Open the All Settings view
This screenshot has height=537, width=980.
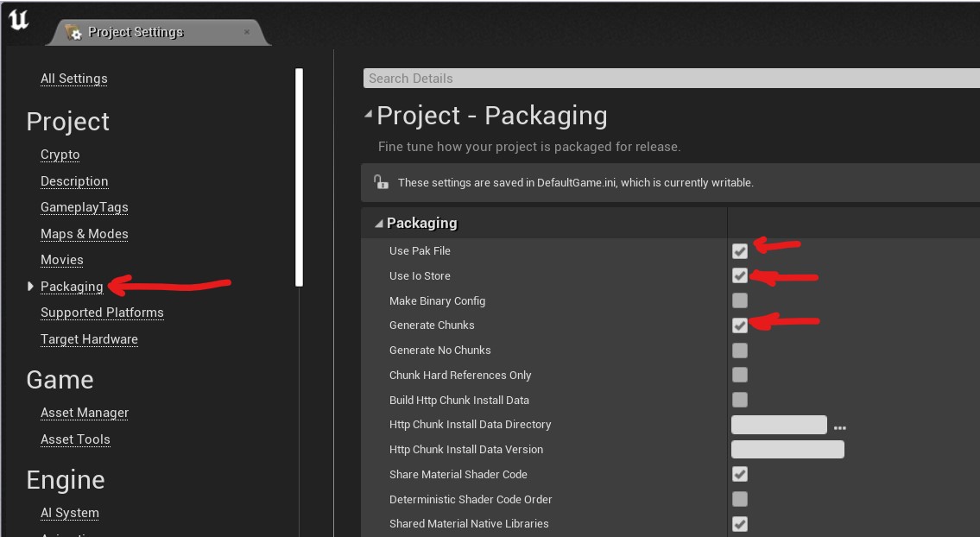[x=73, y=79]
